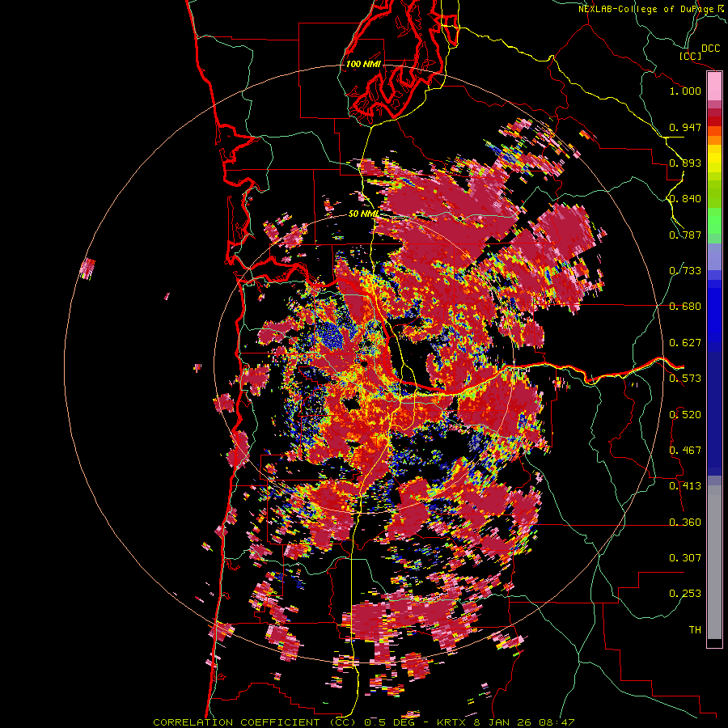Click the bright green color bar segment
Viewport: 728px width, 728px height.
tap(714, 221)
